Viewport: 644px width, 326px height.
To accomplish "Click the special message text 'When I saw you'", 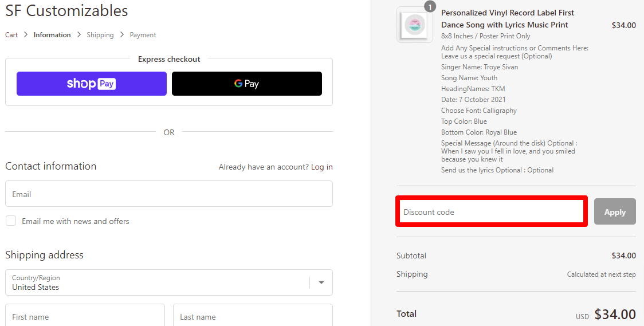I will click(x=508, y=155).
